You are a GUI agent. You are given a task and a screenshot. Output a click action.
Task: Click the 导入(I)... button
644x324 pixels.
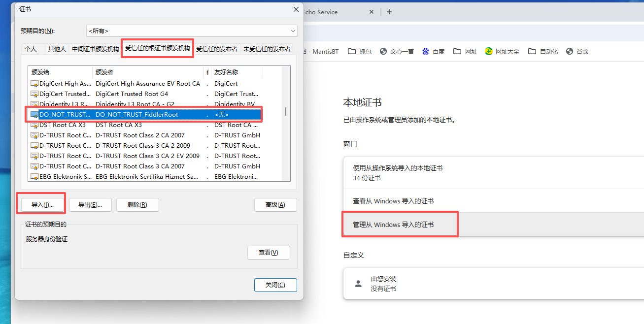click(42, 205)
